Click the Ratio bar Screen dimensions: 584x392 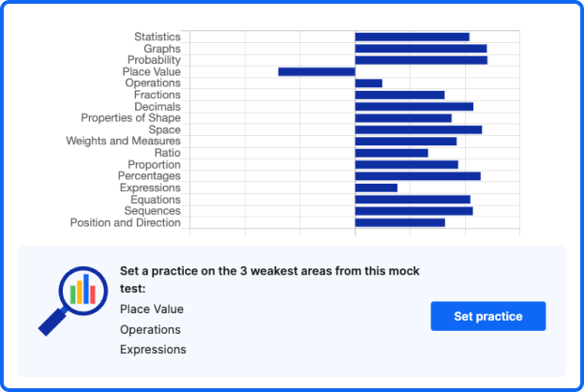pyautogui.click(x=391, y=153)
